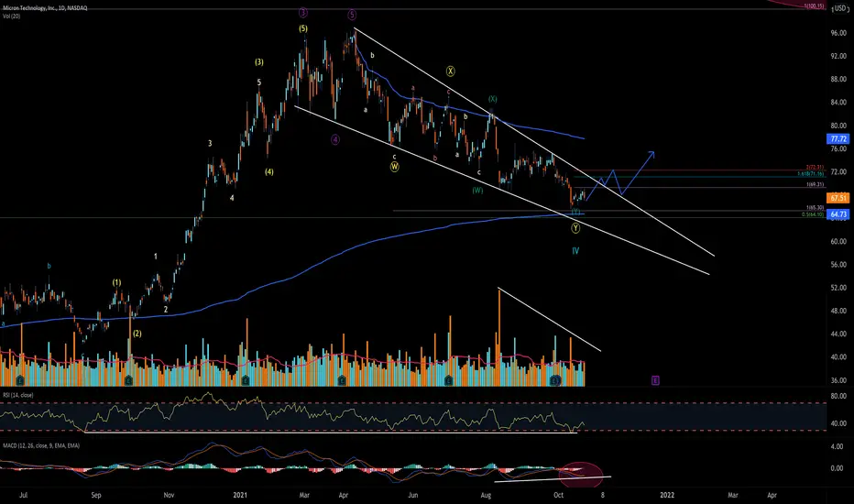Open the upcoming purple earnings E marker
854x504 pixels.
pyautogui.click(x=655, y=380)
